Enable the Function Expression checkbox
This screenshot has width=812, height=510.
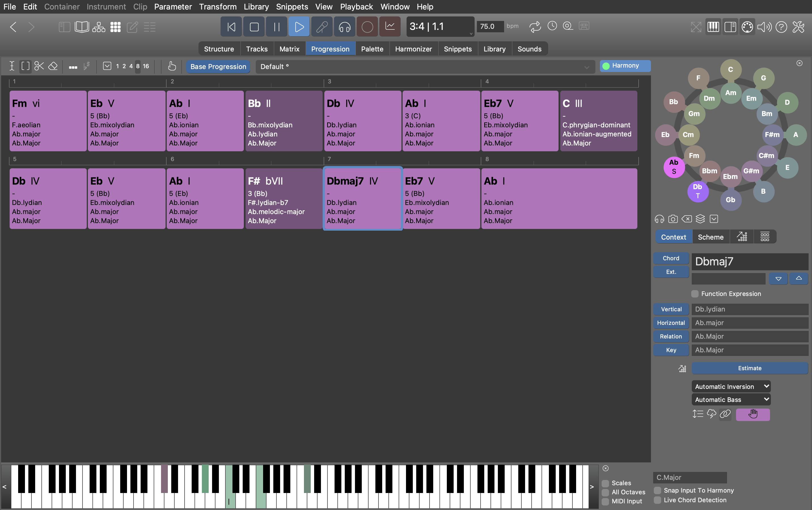(x=695, y=294)
